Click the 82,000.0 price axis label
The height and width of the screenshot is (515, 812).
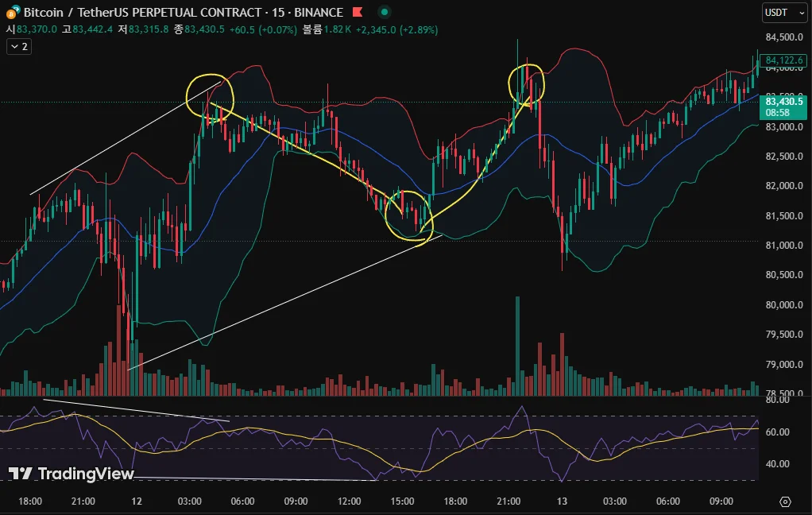tap(784, 186)
